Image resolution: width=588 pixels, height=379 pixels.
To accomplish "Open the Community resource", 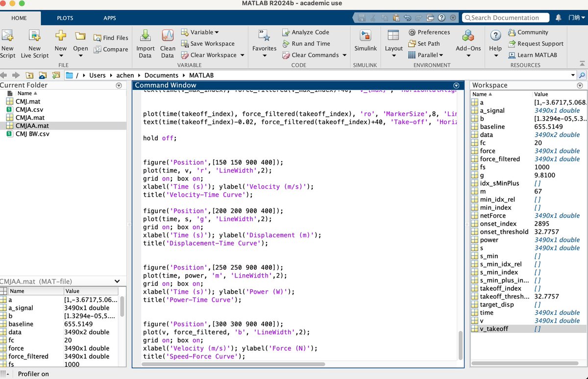I will coord(528,32).
